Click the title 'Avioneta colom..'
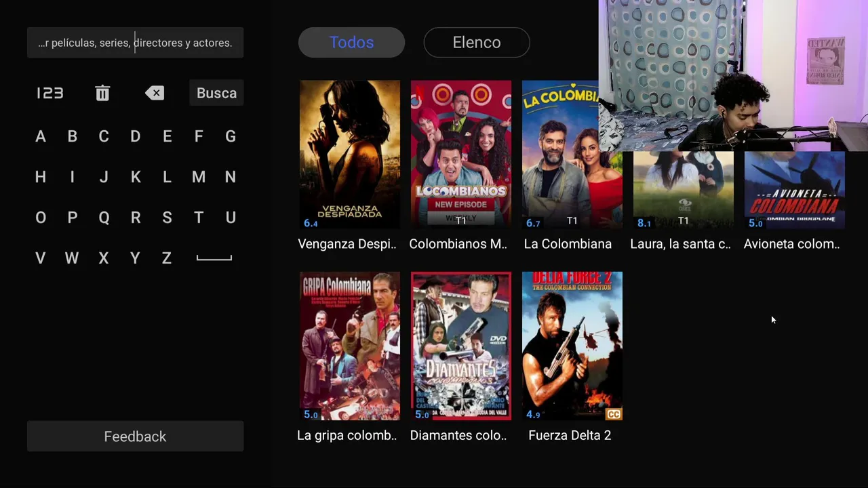 click(x=792, y=244)
